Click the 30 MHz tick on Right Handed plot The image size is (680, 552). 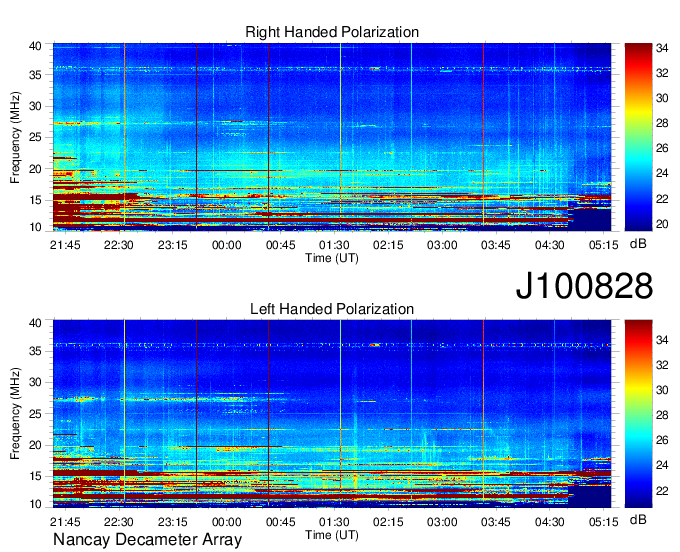click(35, 106)
